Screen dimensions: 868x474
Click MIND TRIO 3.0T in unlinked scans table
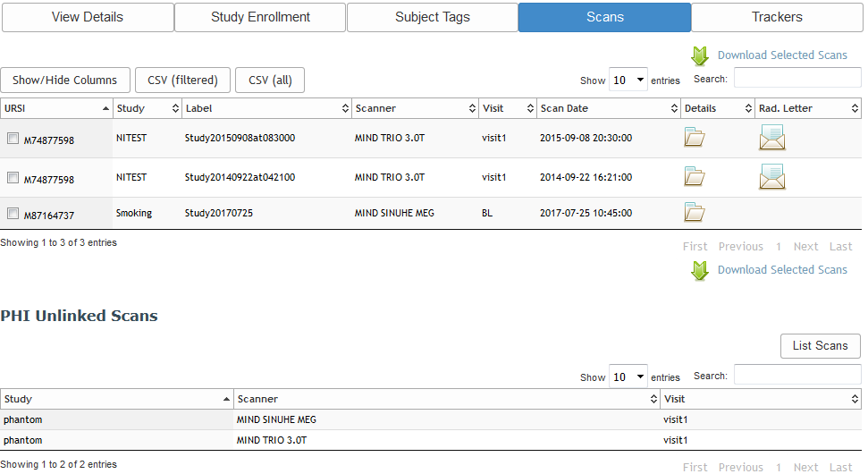point(271,440)
